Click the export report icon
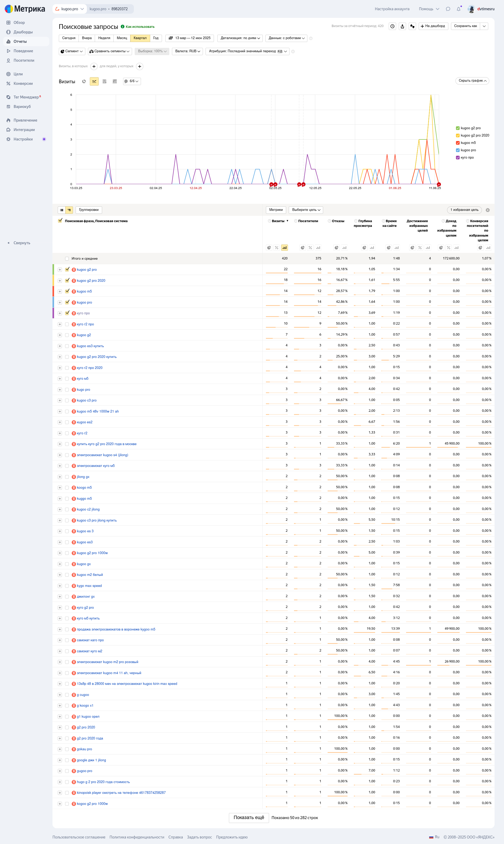 (x=402, y=26)
